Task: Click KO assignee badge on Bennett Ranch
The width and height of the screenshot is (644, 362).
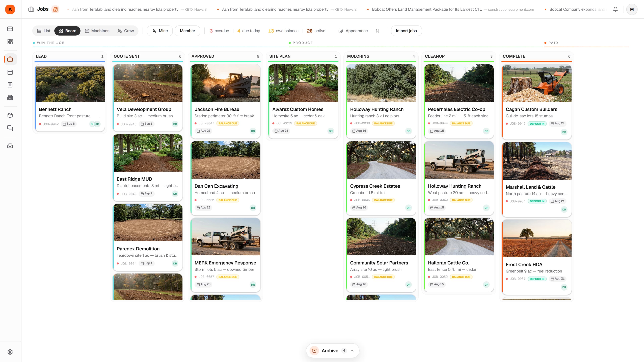Action: (x=97, y=124)
